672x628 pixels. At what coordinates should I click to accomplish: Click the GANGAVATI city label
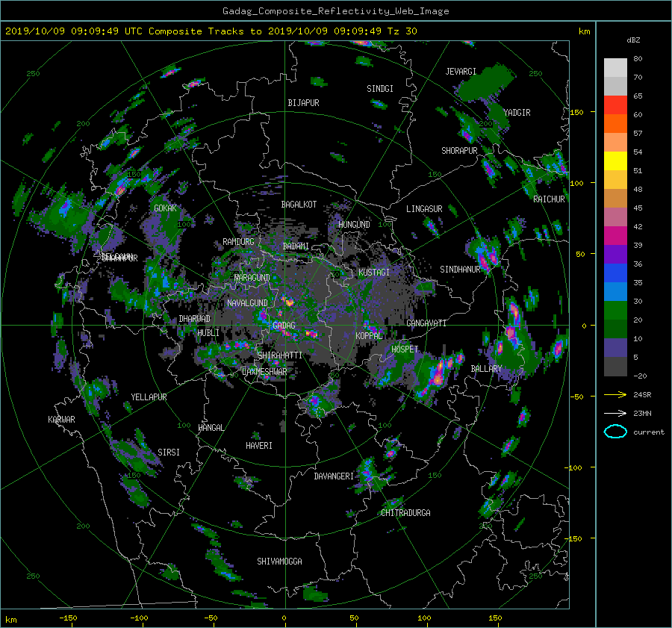426,323
